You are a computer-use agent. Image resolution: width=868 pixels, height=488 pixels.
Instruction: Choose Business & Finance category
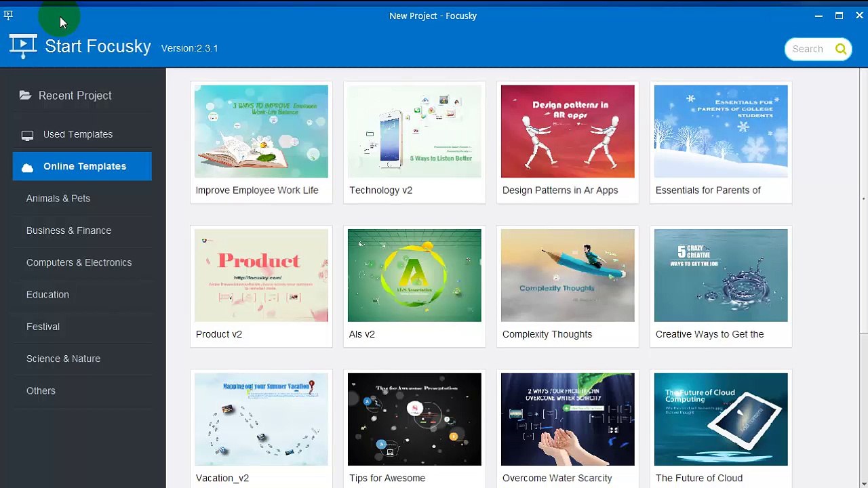(68, 230)
